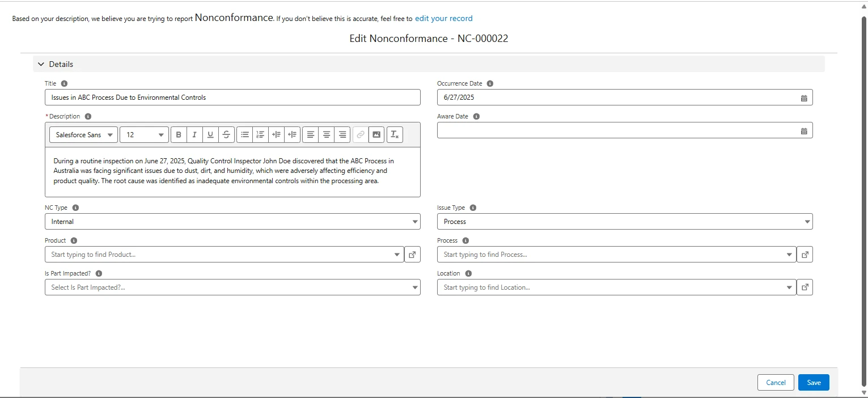Insert a numbered list

point(260,135)
